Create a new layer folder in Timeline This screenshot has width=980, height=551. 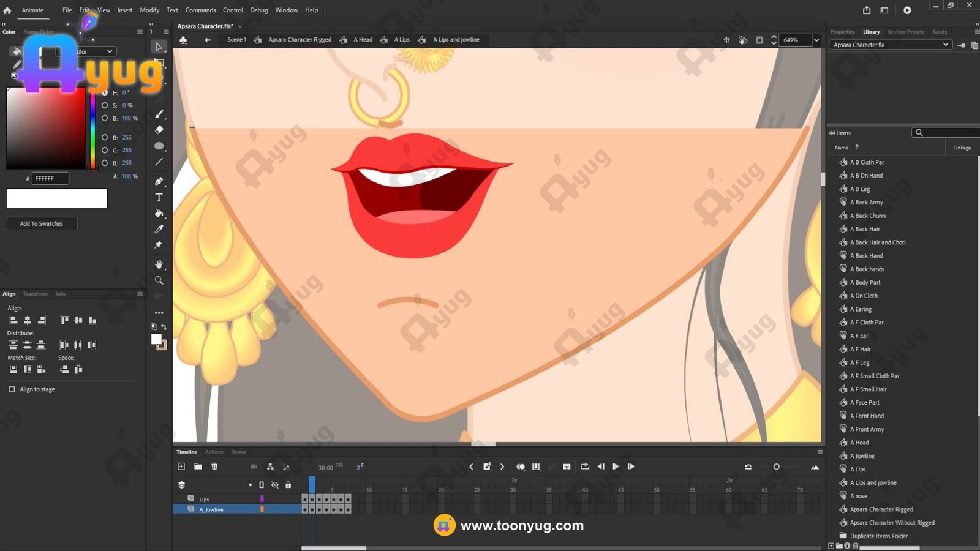point(198,467)
